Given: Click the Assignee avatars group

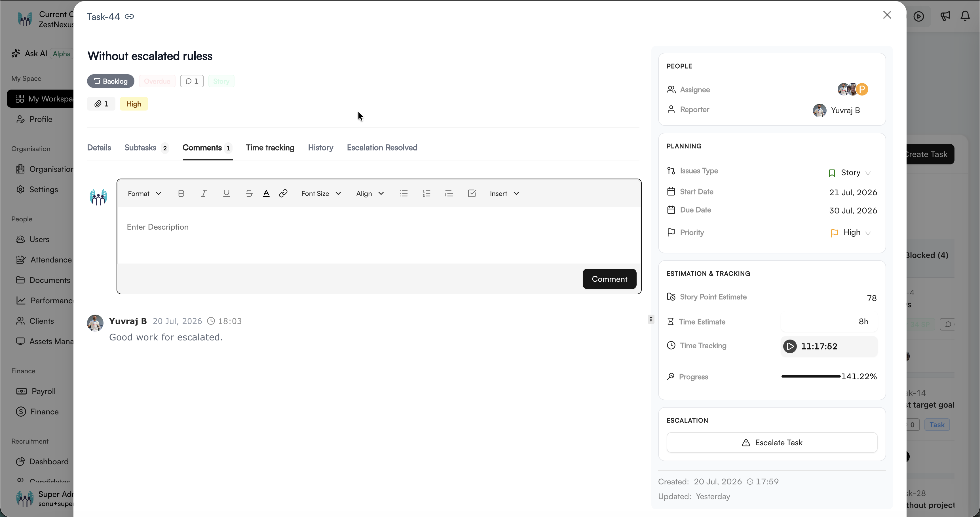Looking at the screenshot, I should [x=853, y=89].
